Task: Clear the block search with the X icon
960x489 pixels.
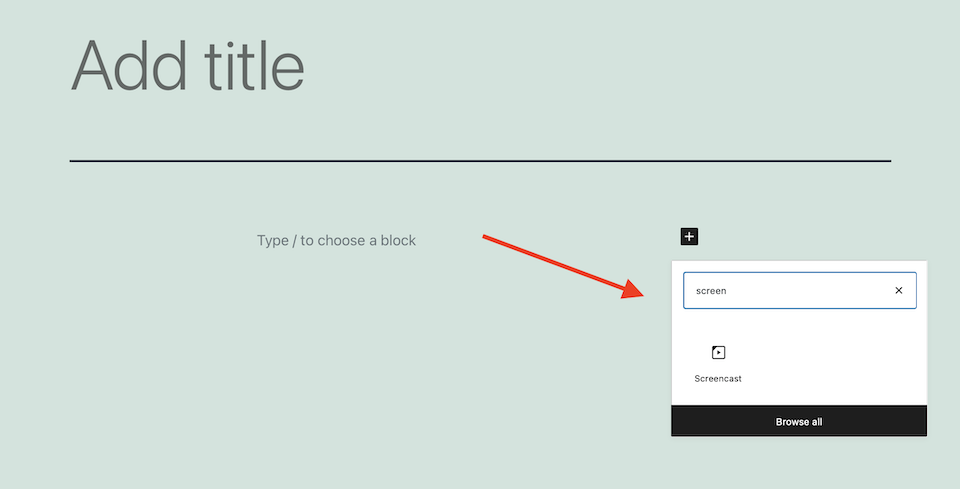Action: point(898,291)
